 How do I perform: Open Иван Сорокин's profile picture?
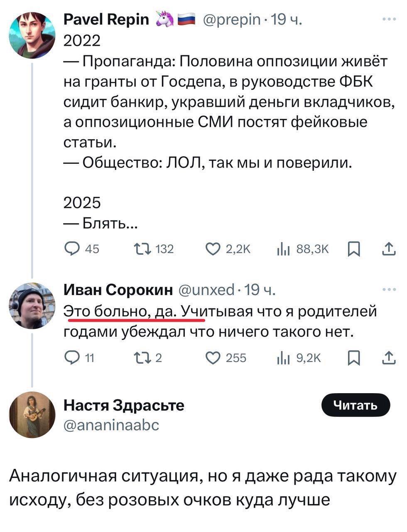click(32, 305)
